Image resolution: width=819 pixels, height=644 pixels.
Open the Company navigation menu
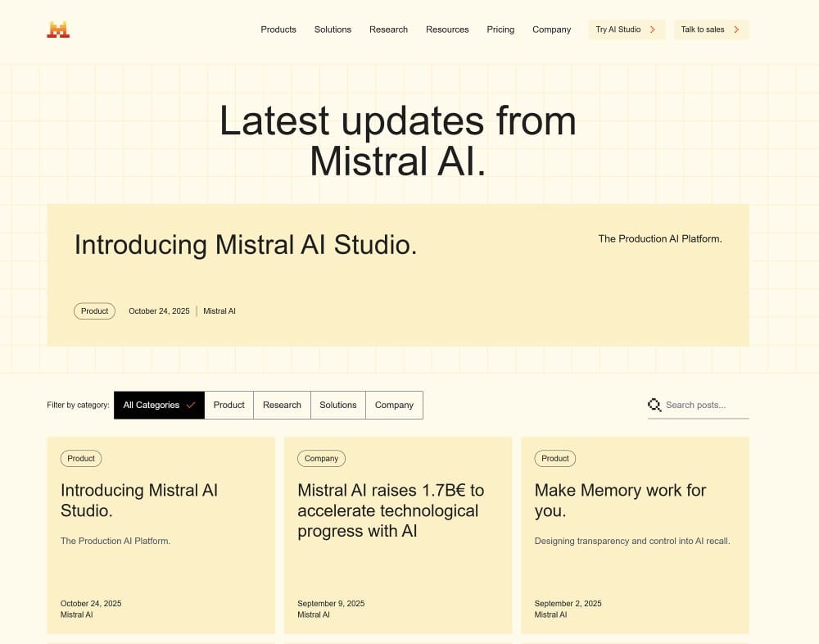tap(551, 29)
